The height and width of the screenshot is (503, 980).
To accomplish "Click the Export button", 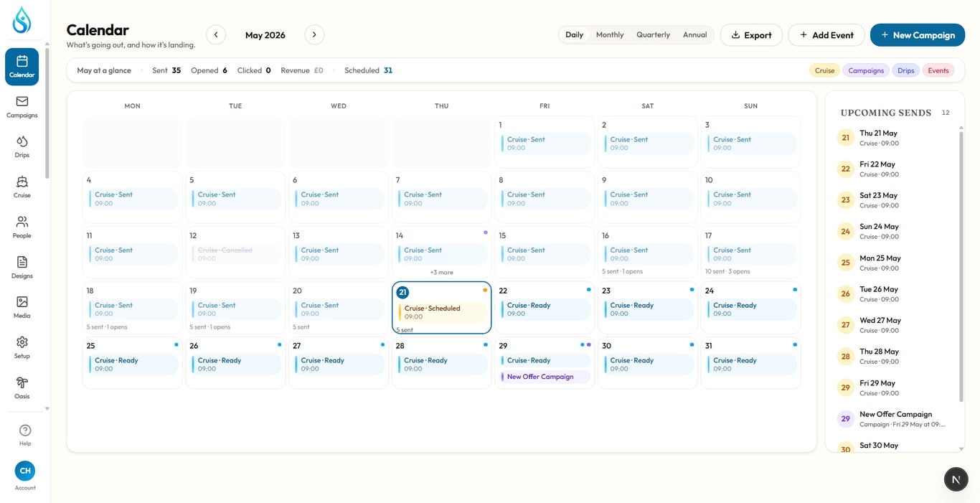I will coord(751,34).
